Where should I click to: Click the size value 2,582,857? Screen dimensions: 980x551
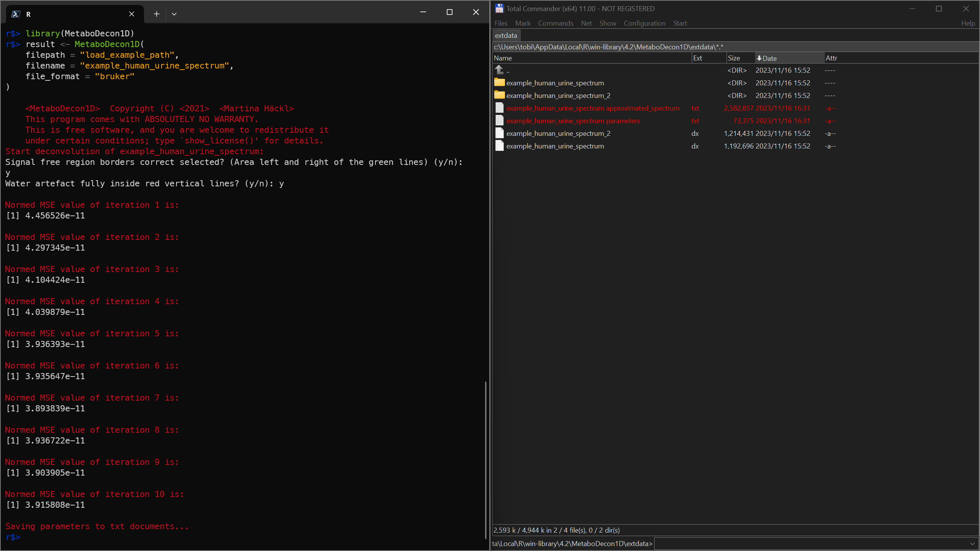pyautogui.click(x=738, y=108)
